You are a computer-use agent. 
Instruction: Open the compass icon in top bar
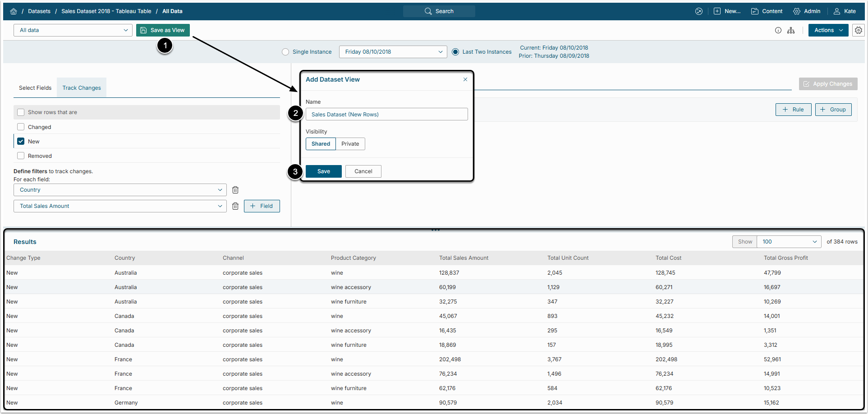698,11
